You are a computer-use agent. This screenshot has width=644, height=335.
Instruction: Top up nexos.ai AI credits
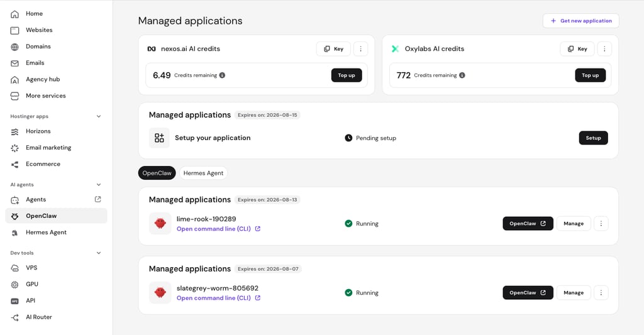tap(347, 75)
